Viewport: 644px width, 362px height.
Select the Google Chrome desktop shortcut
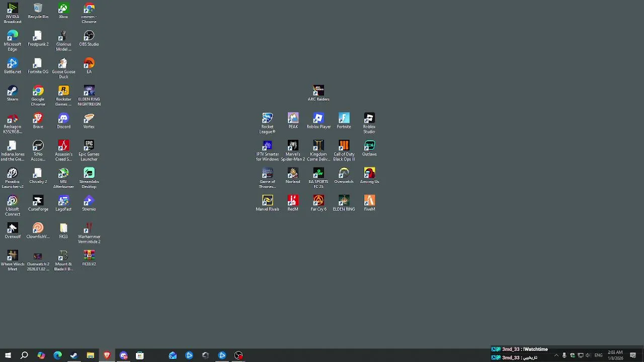(38, 96)
